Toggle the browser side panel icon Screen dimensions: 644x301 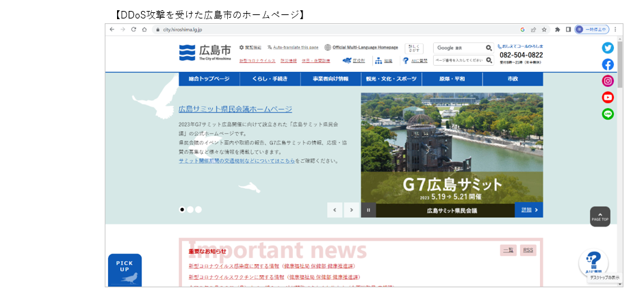[569, 29]
